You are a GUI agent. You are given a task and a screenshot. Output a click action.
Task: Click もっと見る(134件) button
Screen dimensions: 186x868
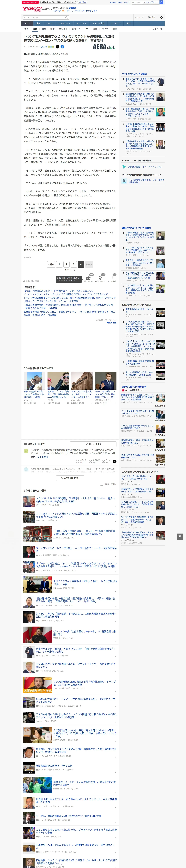70,478
